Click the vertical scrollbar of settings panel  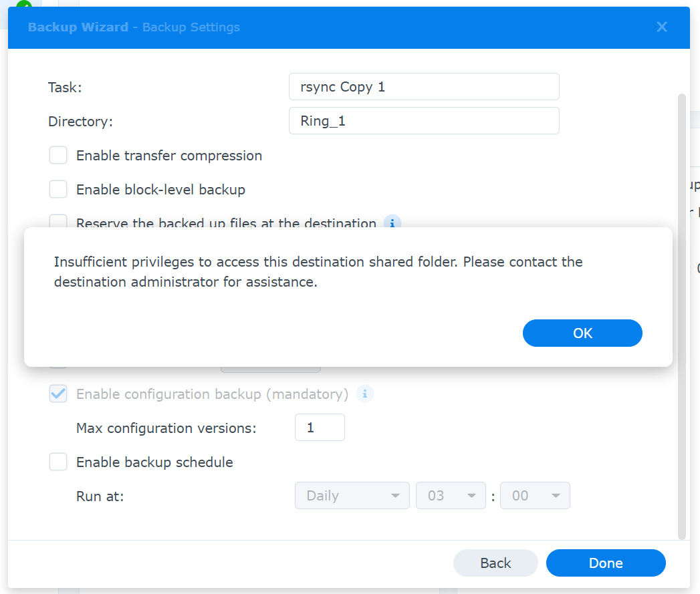tap(681, 317)
